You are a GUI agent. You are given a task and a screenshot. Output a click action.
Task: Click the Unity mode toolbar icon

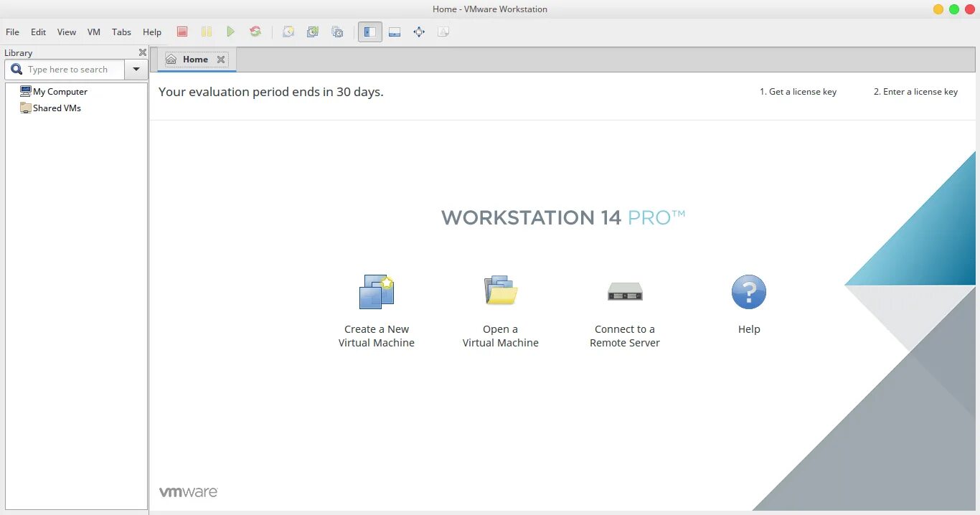click(x=443, y=32)
